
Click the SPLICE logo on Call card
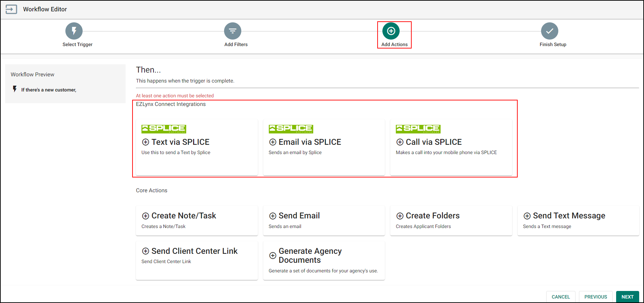418,129
